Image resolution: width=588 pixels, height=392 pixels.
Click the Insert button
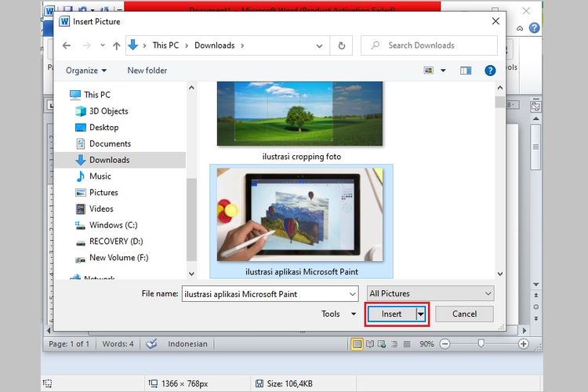click(391, 314)
